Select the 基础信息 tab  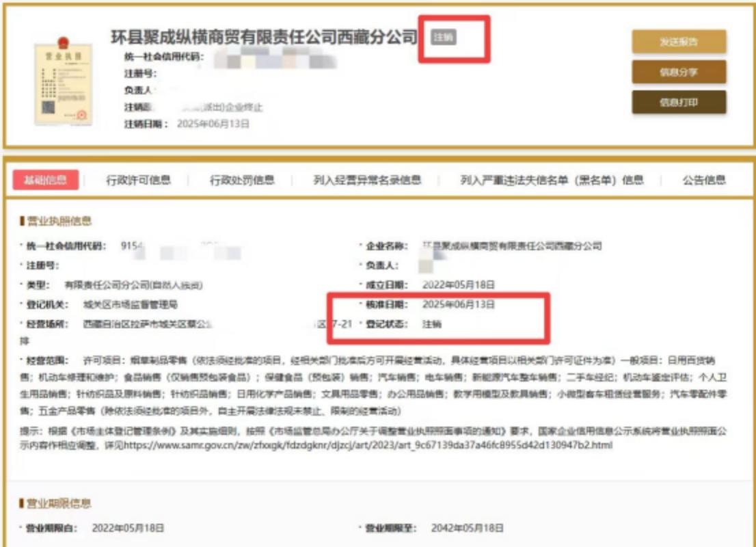coord(46,181)
